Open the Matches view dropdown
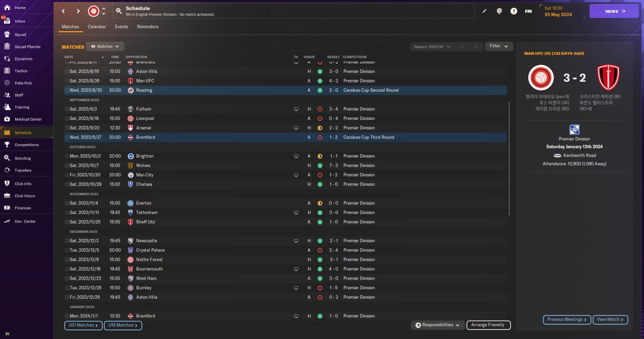 pos(105,46)
